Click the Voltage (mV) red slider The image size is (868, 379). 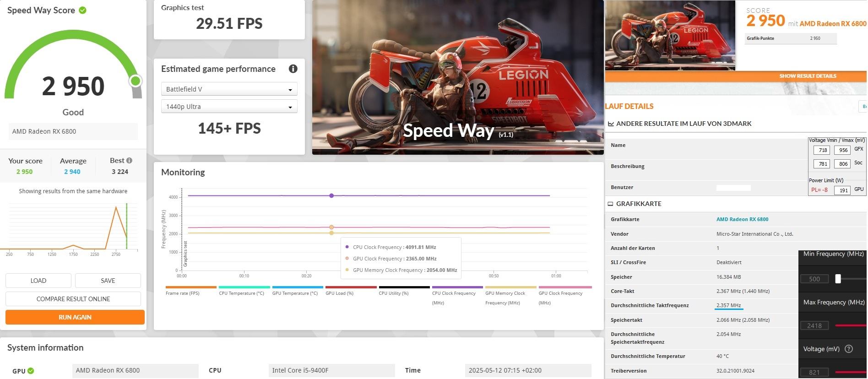851,372
